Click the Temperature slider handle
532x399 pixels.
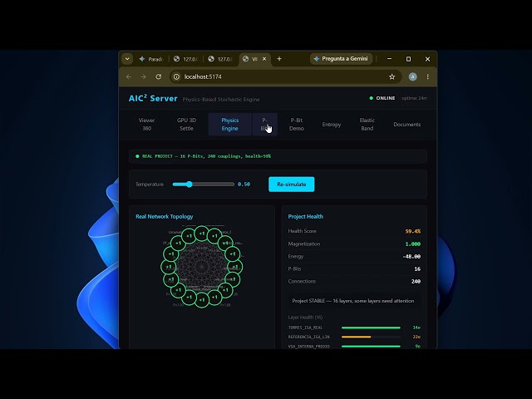(189, 185)
